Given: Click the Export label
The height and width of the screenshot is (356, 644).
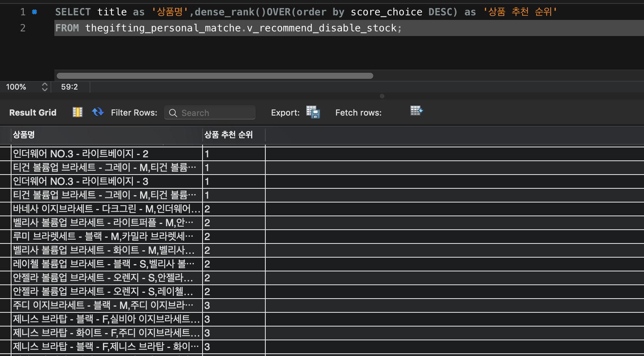Looking at the screenshot, I should (x=285, y=113).
